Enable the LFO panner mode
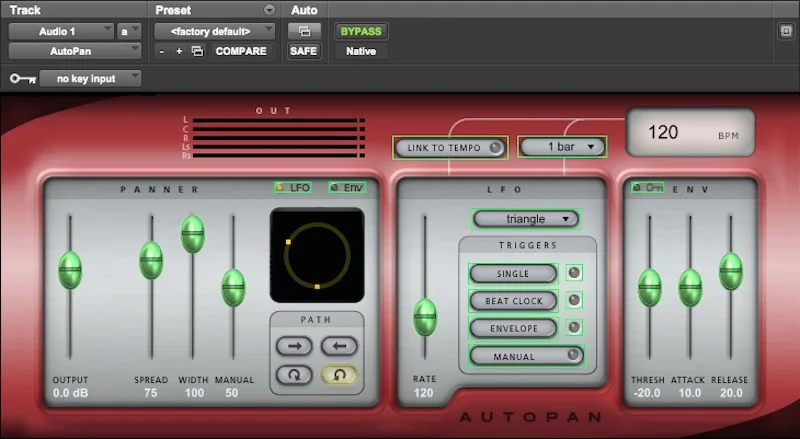The height and width of the screenshot is (439, 800). coord(292,188)
